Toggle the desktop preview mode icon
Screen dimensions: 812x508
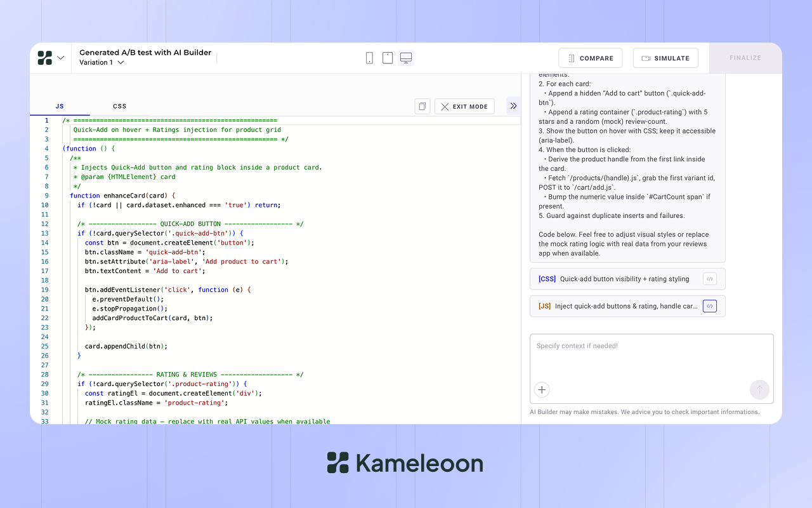tap(405, 57)
